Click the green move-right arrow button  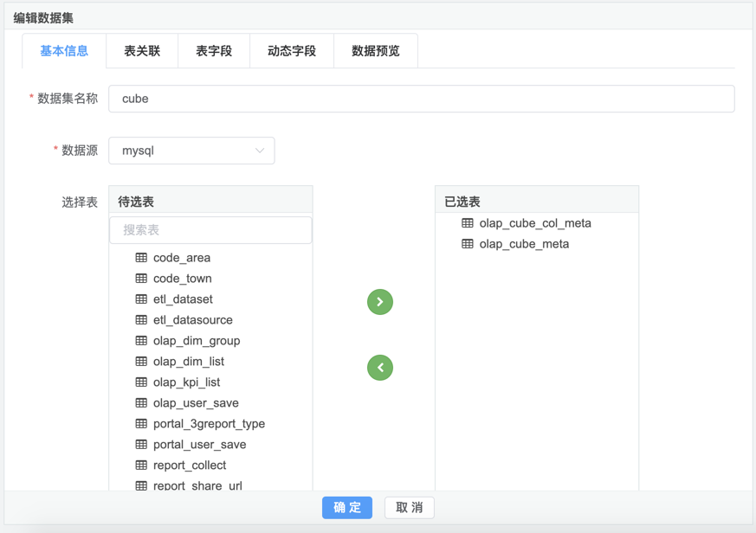[x=380, y=302]
